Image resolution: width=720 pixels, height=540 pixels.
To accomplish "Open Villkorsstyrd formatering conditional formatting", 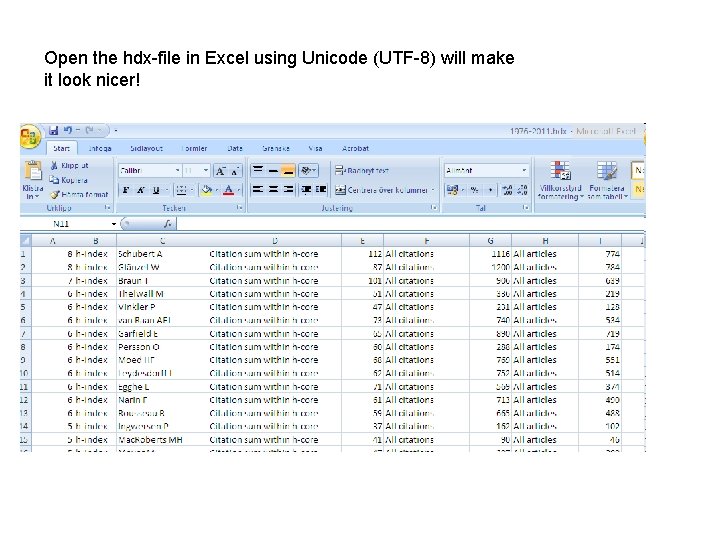I will click(x=561, y=180).
